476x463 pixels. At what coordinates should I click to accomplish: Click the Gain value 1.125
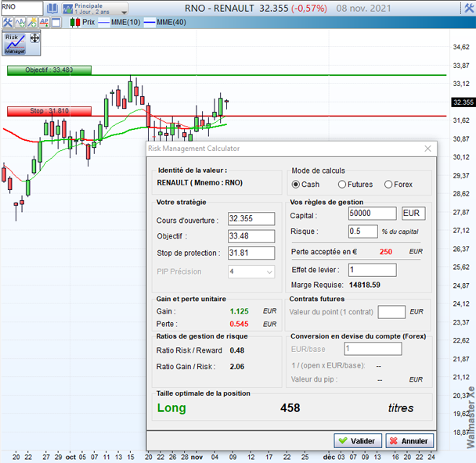coord(240,311)
